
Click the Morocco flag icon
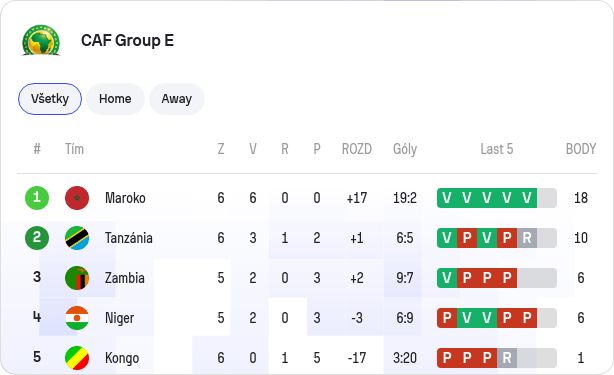[77, 198]
